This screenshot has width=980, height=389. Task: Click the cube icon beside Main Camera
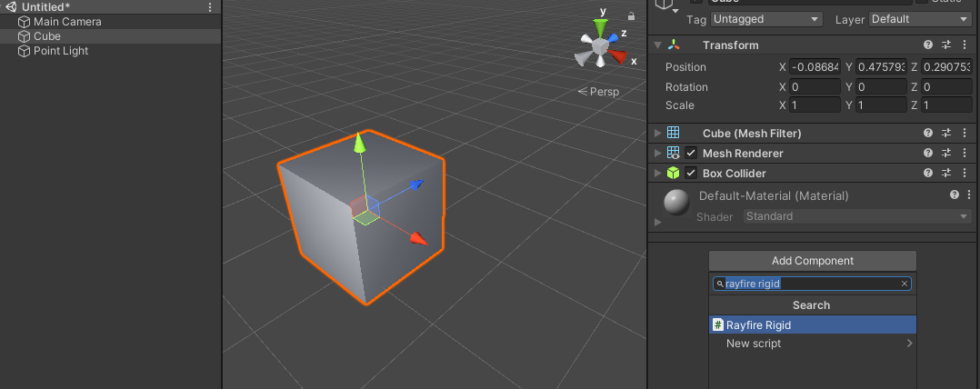tap(25, 22)
